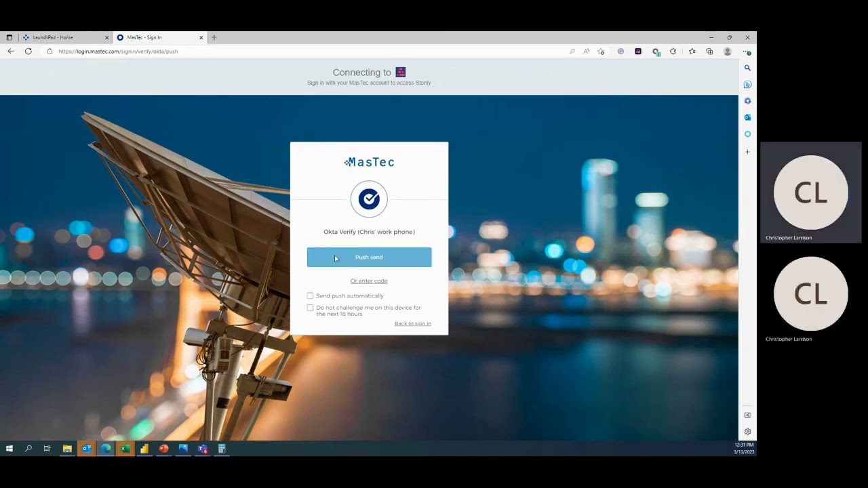Click the Stonly app icon beside Connecting to
The width and height of the screenshot is (868, 488).
pyautogui.click(x=401, y=72)
